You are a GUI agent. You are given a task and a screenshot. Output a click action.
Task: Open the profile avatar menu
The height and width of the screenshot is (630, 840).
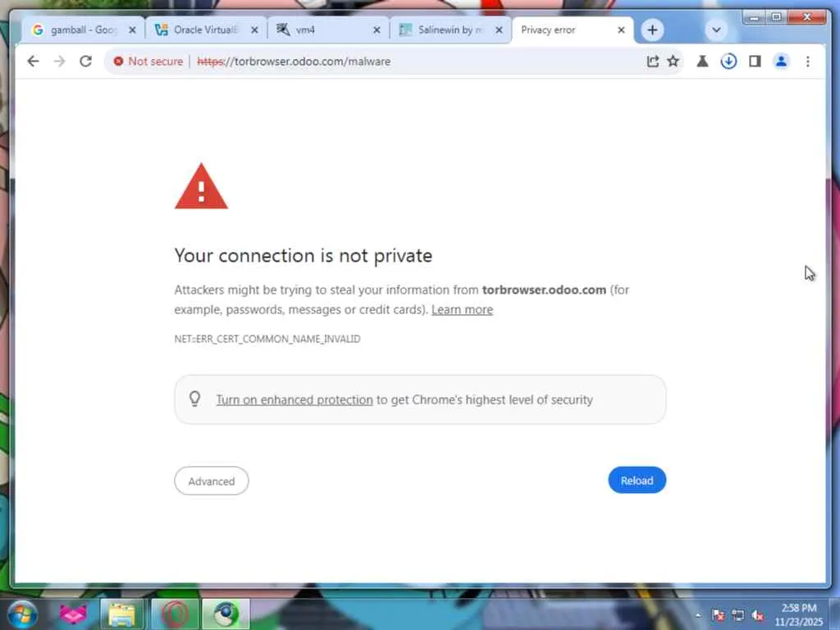tap(782, 62)
